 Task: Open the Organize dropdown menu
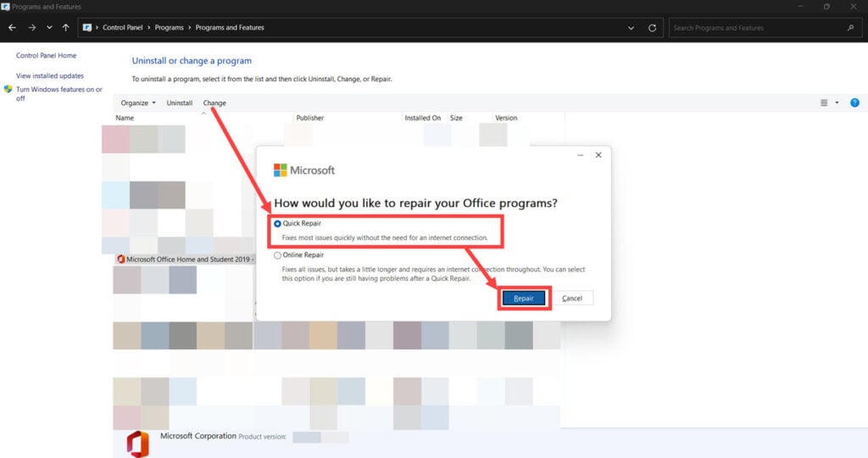(x=138, y=103)
